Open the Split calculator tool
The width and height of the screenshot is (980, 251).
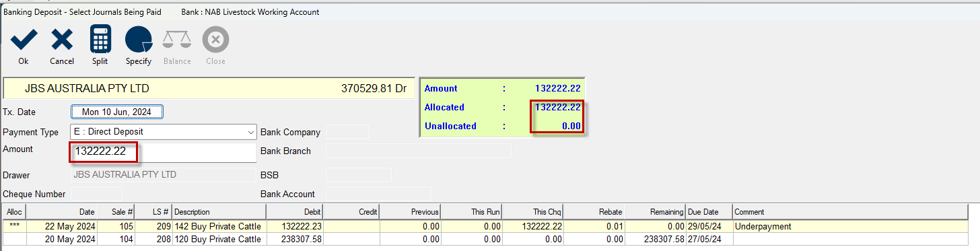(x=100, y=40)
